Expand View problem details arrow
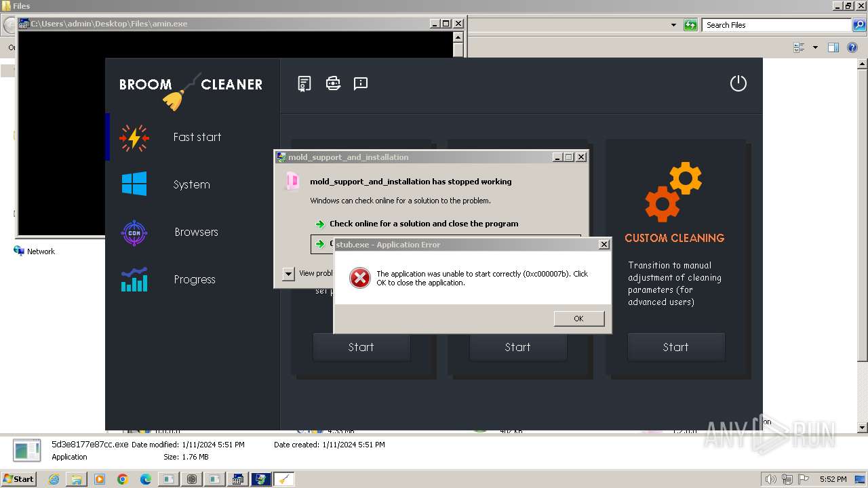 (288, 274)
